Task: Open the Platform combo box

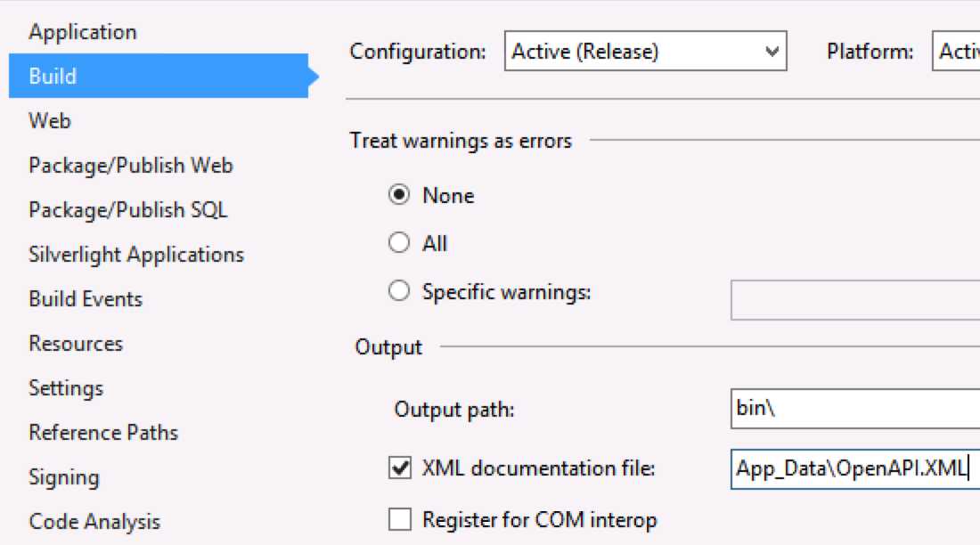Action: pos(956,51)
